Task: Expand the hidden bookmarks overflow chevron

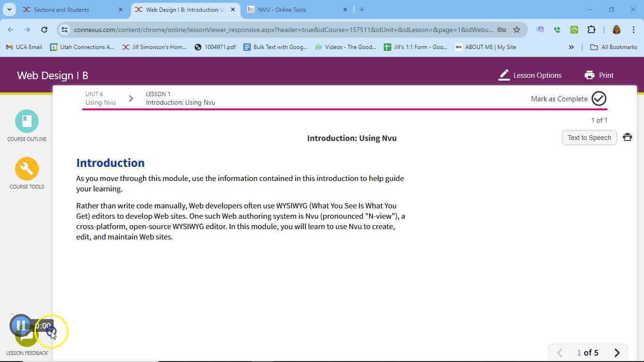Action: [x=571, y=47]
